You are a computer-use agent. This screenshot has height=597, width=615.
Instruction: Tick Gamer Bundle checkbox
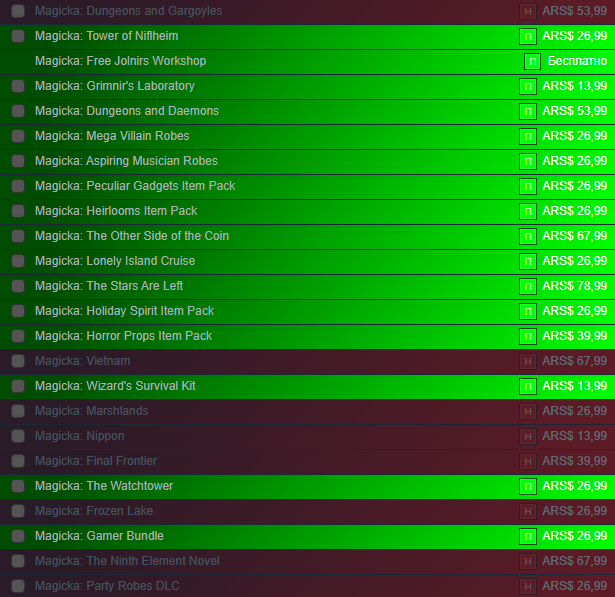click(18, 536)
